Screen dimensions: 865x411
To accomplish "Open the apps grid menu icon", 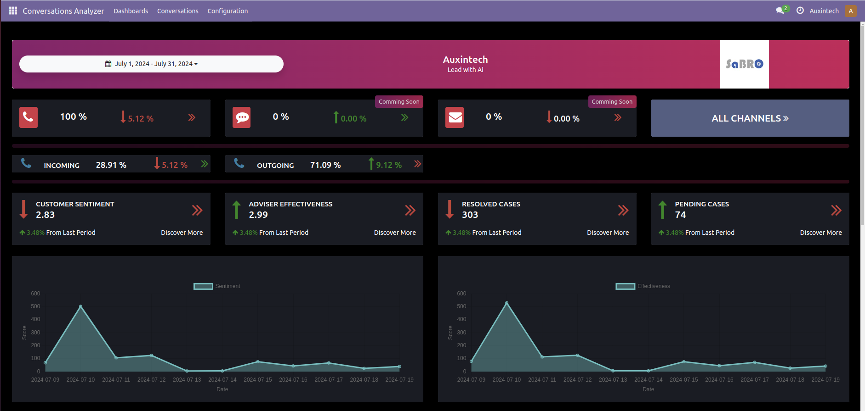I will pyautogui.click(x=13, y=10).
